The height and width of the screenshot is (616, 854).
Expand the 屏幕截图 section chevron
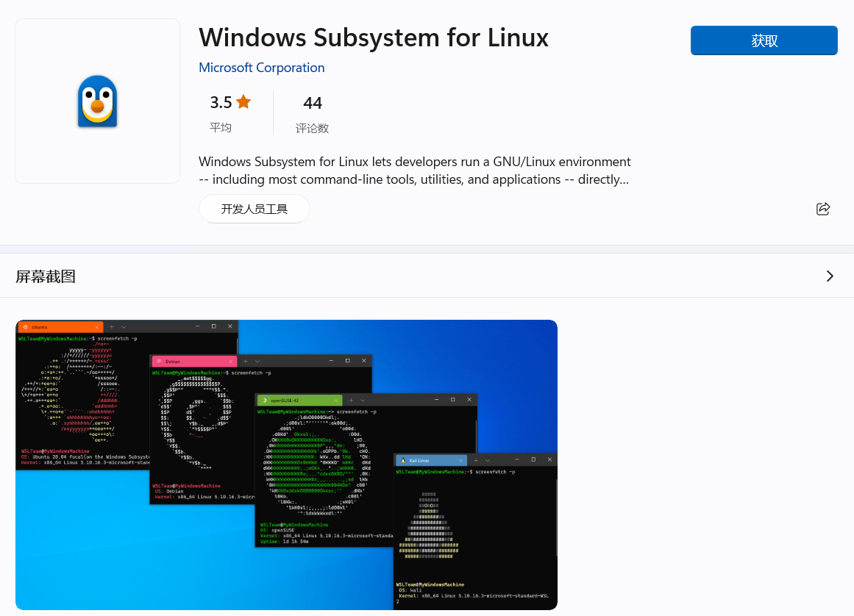(830, 276)
